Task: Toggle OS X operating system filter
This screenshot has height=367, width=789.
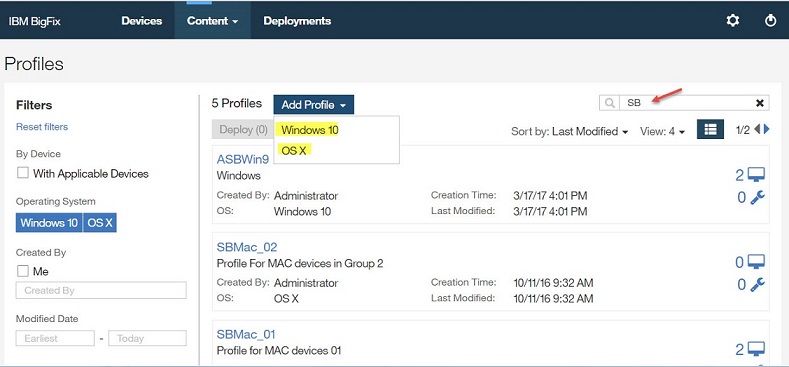Action: pos(100,223)
